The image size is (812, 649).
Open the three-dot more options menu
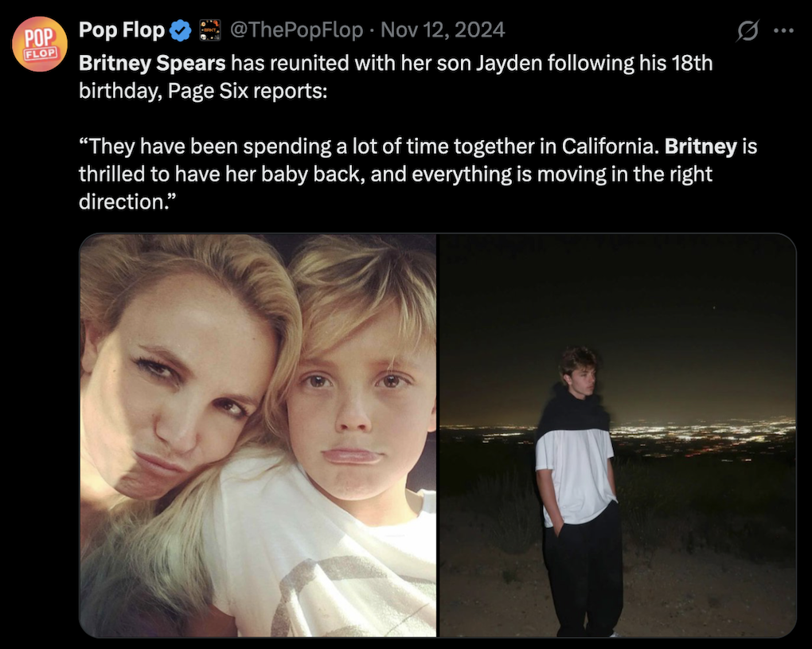784,31
